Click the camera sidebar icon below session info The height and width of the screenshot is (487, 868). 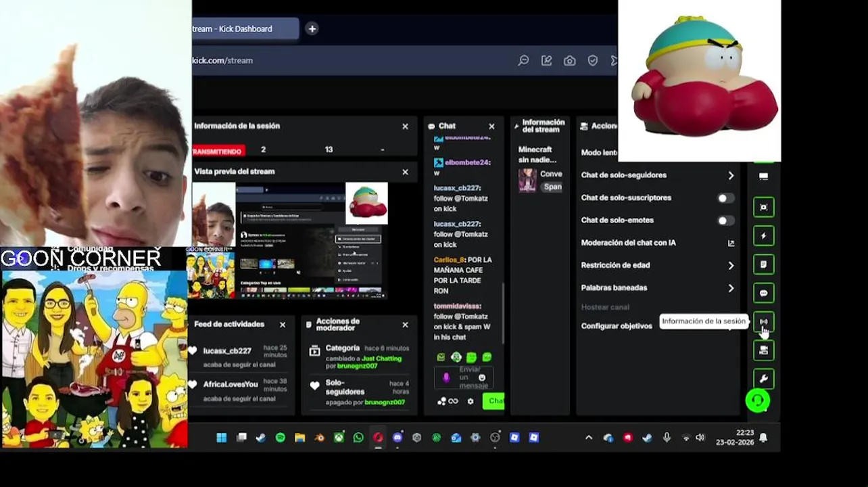pyautogui.click(x=763, y=350)
